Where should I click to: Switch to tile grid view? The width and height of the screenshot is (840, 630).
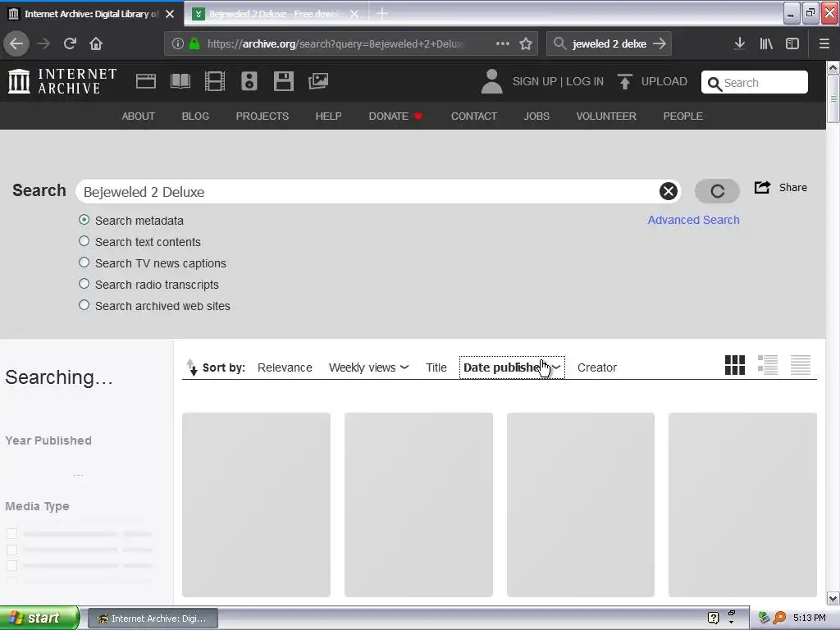coord(734,365)
